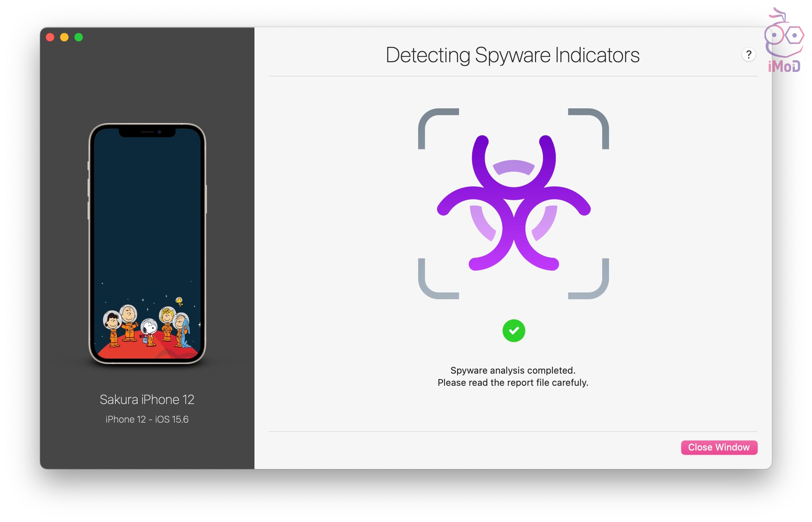Click the top-left scan frame bracket
Image resolution: width=812 pixels, height=522 pixels.
point(439,129)
